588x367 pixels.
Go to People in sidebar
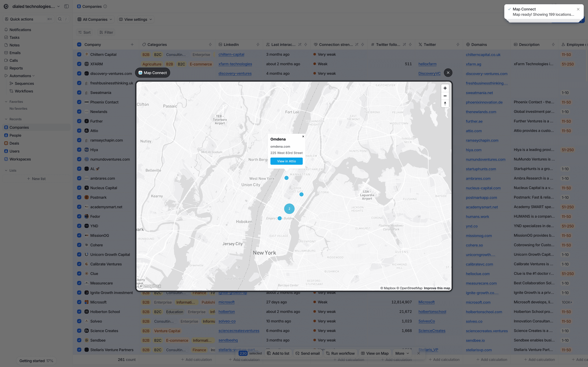click(15, 135)
